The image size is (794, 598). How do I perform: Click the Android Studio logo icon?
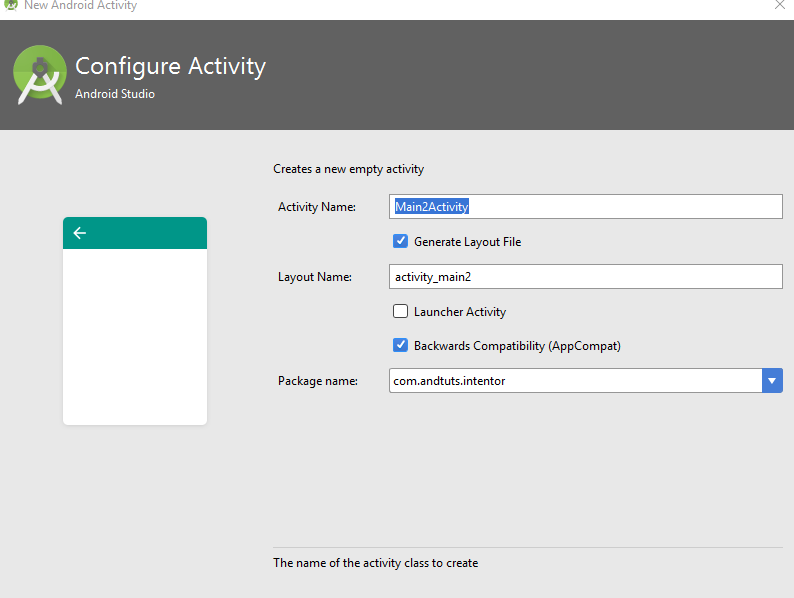coord(39,74)
